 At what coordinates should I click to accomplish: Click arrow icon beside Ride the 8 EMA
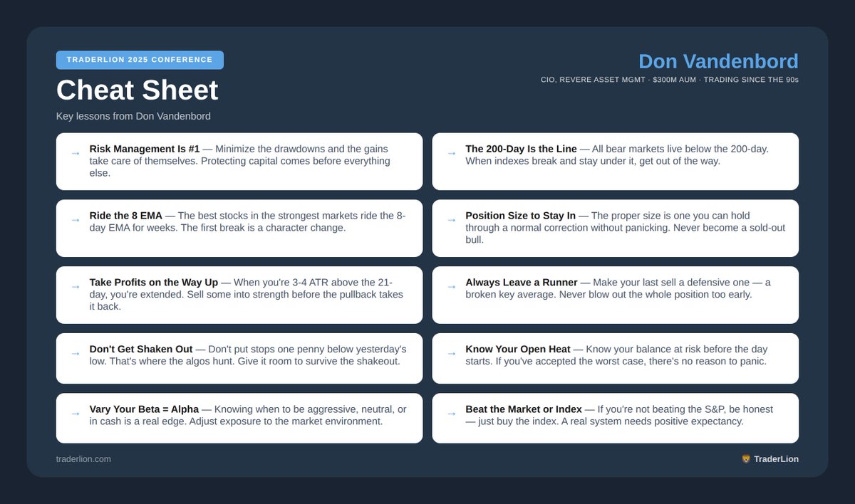75,220
